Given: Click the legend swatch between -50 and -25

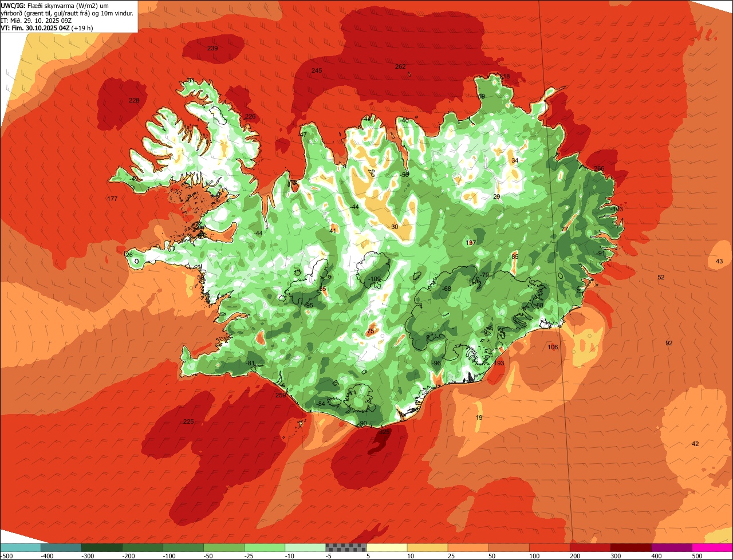Looking at the screenshot, I should [224, 547].
